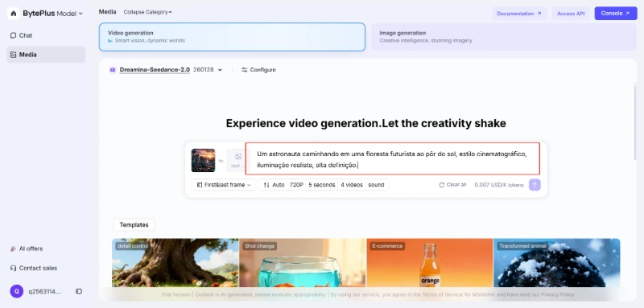Viewport: 644px width, 308px height.
Task: Click into the prompt text field
Action: pyautogui.click(x=393, y=158)
